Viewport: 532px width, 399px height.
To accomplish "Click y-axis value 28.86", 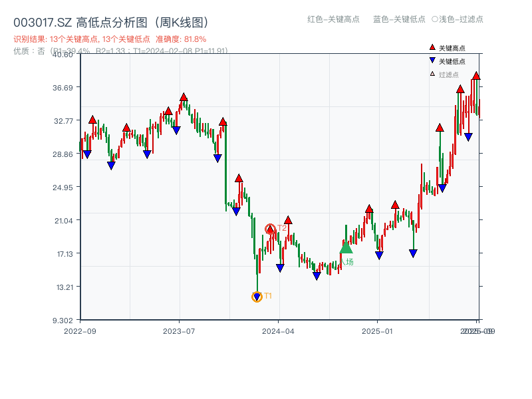I will (x=63, y=154).
